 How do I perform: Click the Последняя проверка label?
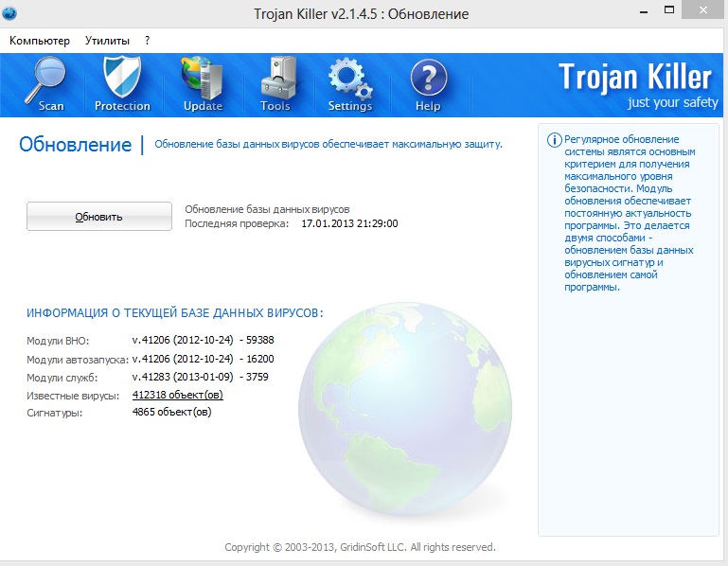coord(237,223)
